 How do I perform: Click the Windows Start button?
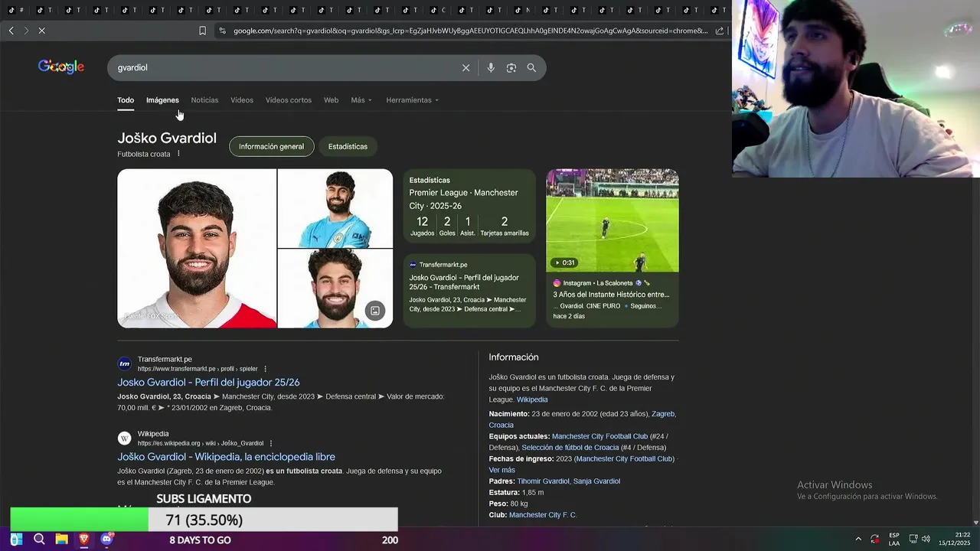(16, 540)
